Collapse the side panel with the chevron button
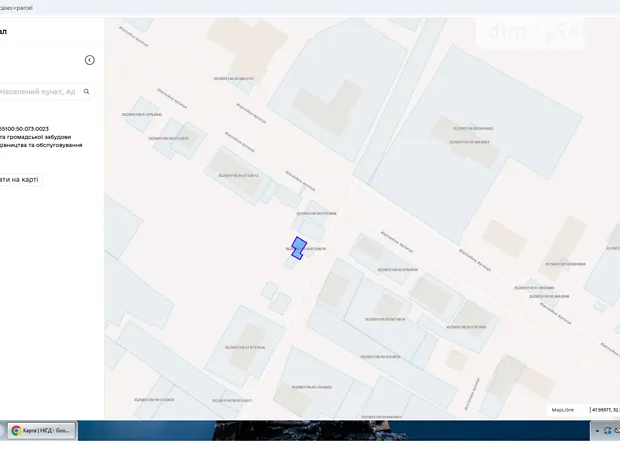620x460 pixels. [89, 60]
